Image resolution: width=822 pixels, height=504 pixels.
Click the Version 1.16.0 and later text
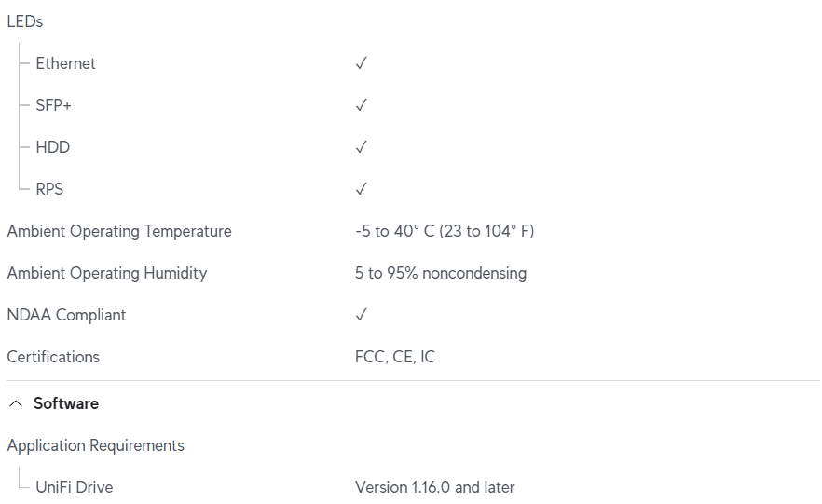click(x=435, y=487)
